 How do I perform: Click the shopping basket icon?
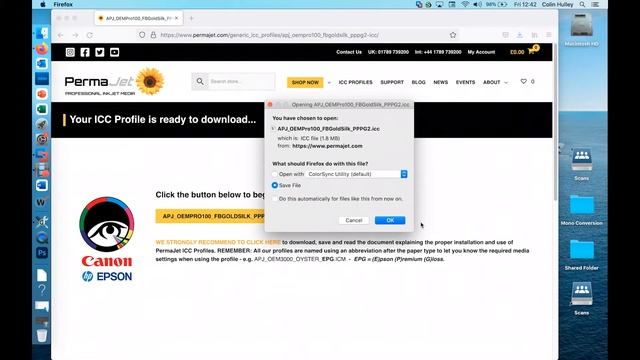click(x=531, y=51)
